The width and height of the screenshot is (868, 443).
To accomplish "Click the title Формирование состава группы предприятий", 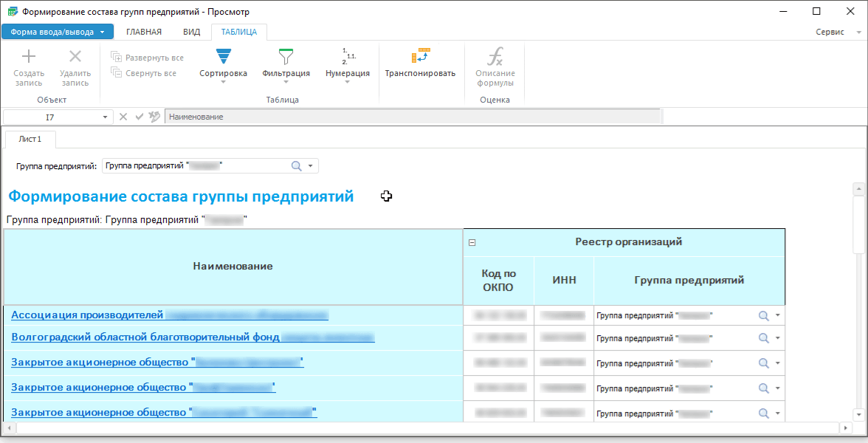I will pyautogui.click(x=181, y=196).
